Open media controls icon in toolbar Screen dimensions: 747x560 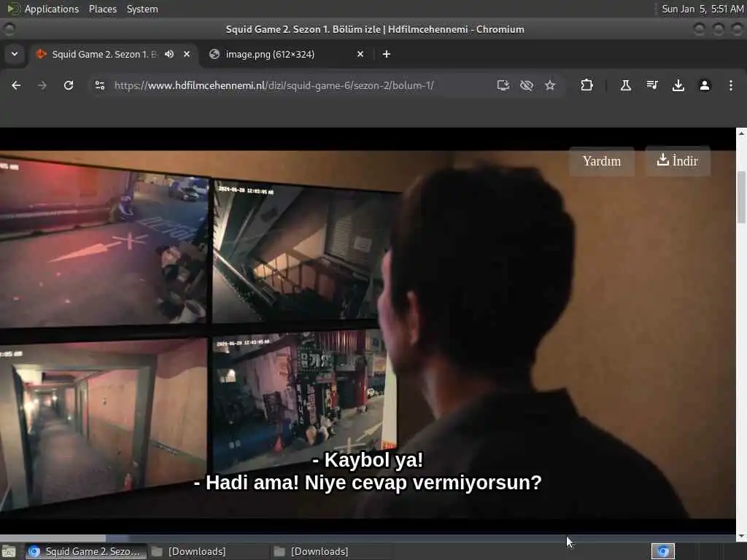[x=651, y=85]
